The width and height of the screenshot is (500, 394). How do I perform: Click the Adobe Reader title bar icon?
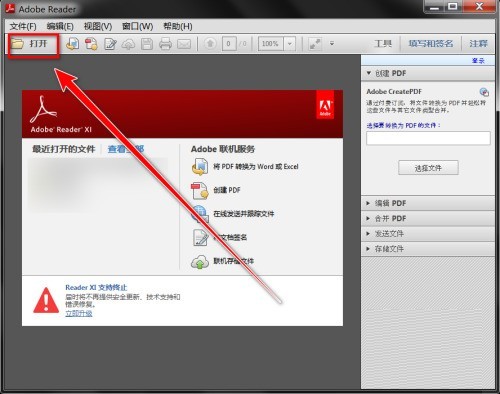10,8
